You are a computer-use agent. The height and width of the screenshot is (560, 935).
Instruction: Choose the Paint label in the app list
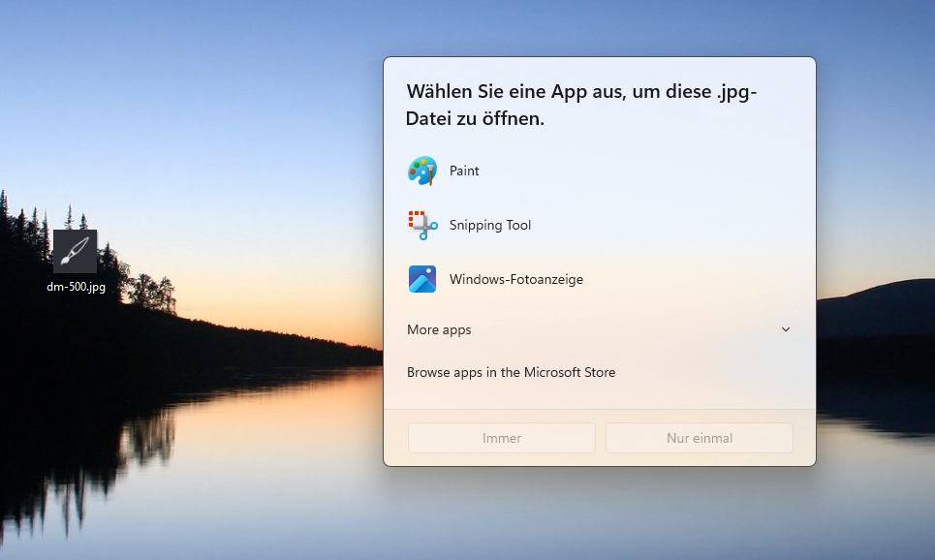coord(464,171)
